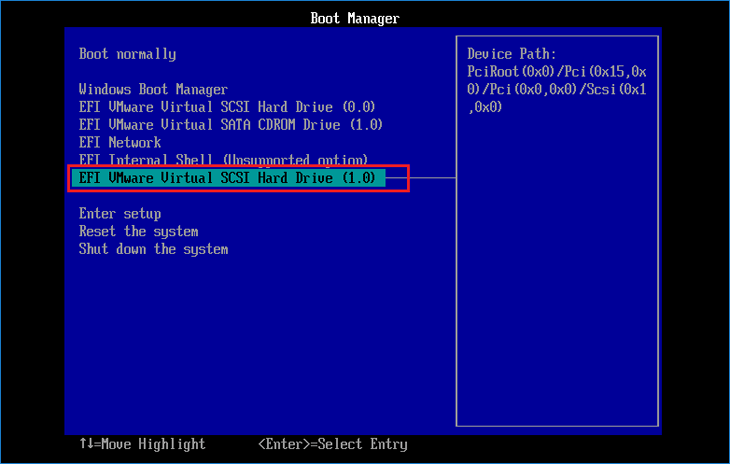
Task: Click the PciRoot(0x0)/Pci(0x15,0x device path text
Action: click(x=557, y=72)
